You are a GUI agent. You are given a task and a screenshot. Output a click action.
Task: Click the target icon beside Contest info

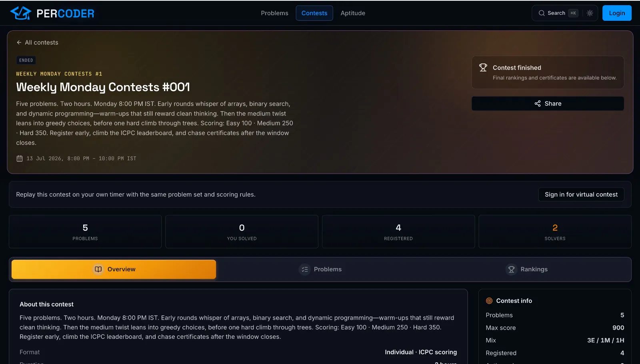click(x=489, y=301)
